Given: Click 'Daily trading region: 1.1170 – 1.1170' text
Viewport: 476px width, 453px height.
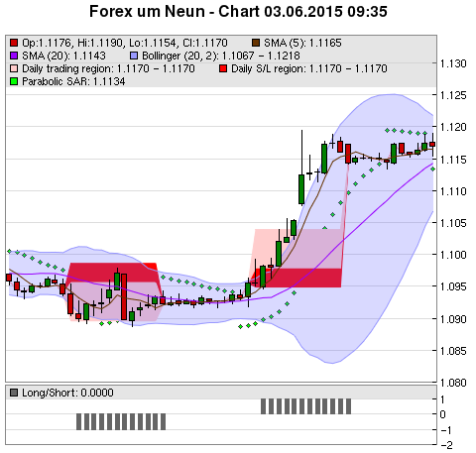Looking at the screenshot, I should click(108, 68).
